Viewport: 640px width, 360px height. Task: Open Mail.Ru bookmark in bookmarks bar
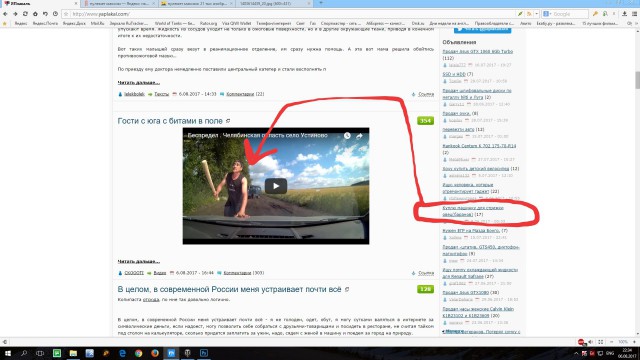98,24
